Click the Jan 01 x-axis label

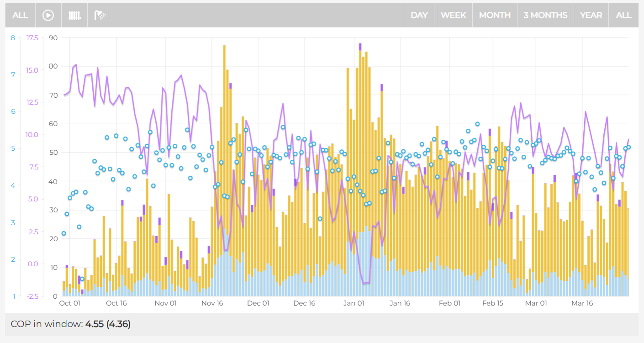pyautogui.click(x=354, y=303)
